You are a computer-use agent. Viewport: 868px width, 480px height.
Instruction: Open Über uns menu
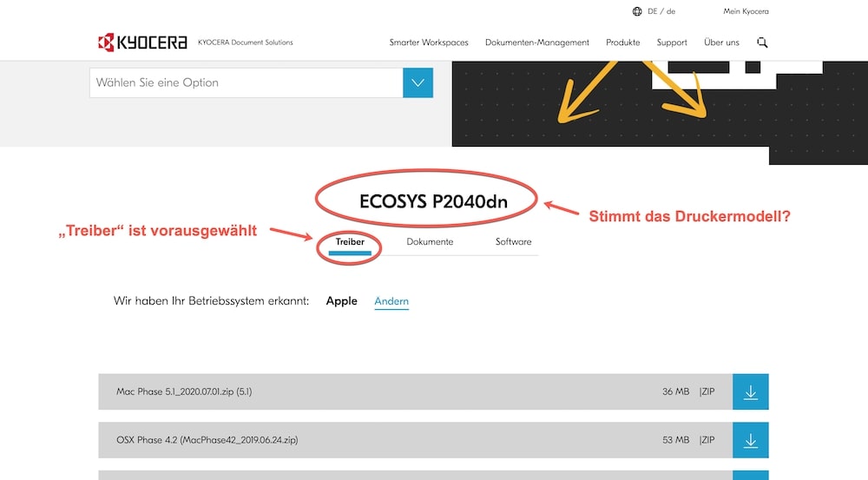(x=721, y=43)
